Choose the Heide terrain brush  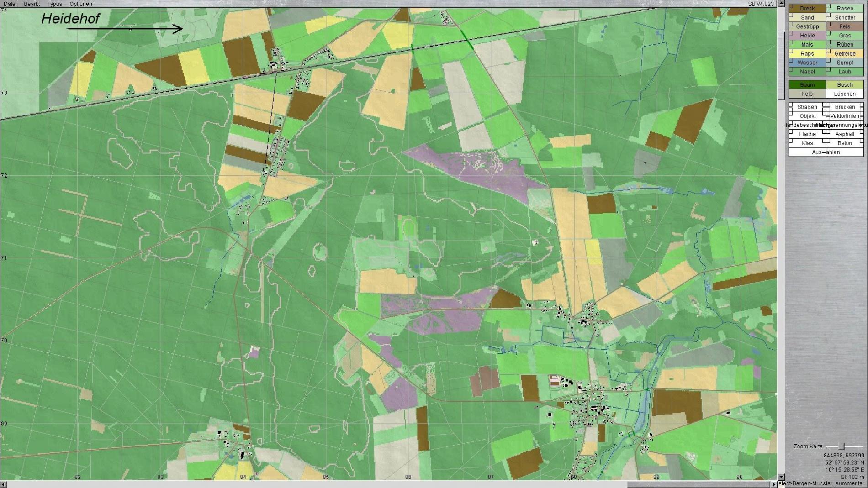point(807,36)
